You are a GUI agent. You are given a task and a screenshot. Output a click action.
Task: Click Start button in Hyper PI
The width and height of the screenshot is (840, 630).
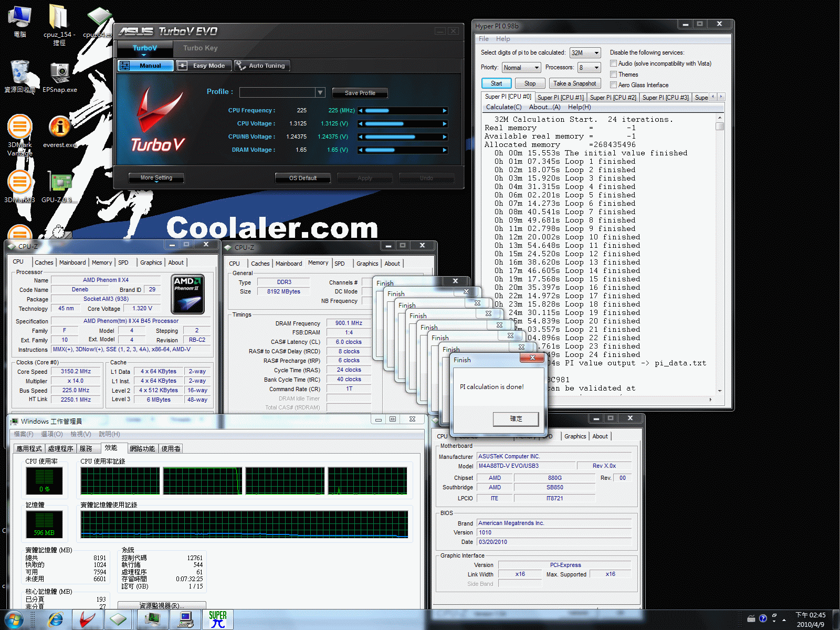coord(496,83)
